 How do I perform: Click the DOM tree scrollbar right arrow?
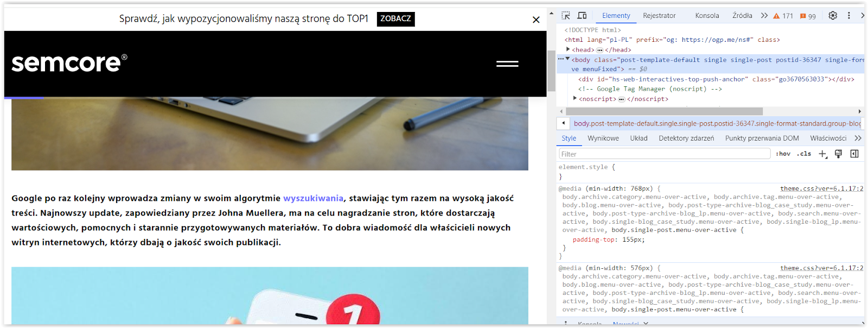click(x=860, y=111)
